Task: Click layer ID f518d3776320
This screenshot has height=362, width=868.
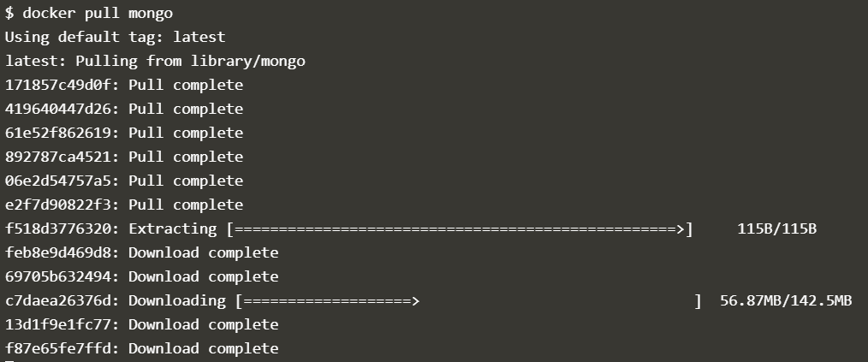Action: (x=62, y=228)
